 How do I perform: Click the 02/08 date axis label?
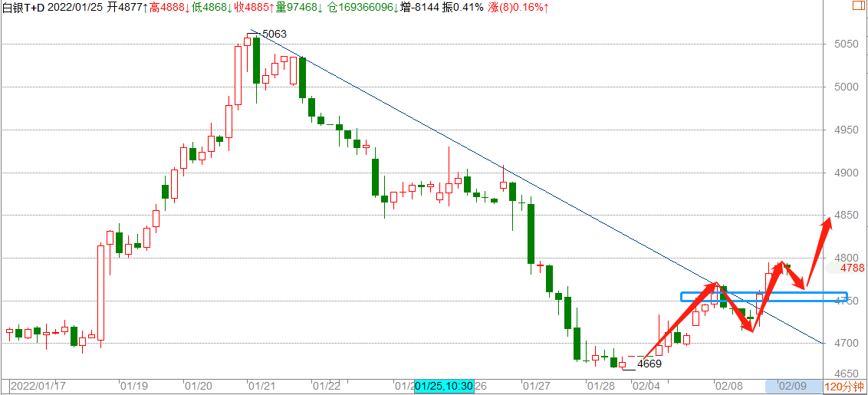pos(728,386)
